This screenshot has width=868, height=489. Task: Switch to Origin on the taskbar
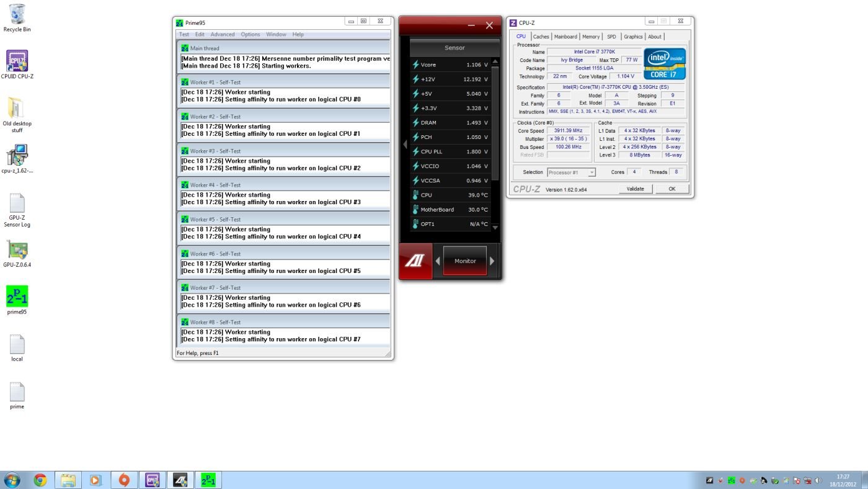click(x=124, y=480)
